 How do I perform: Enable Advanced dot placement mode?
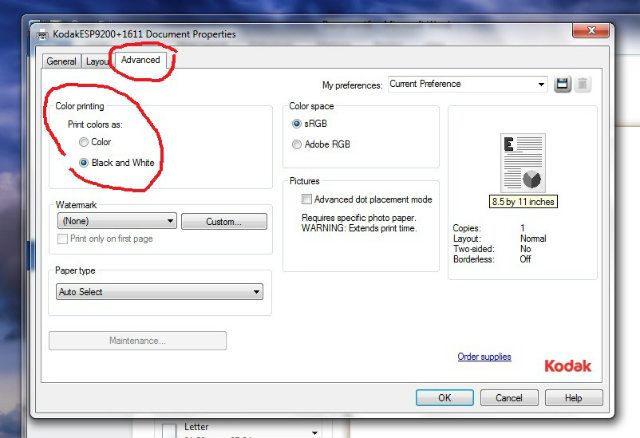[x=306, y=199]
